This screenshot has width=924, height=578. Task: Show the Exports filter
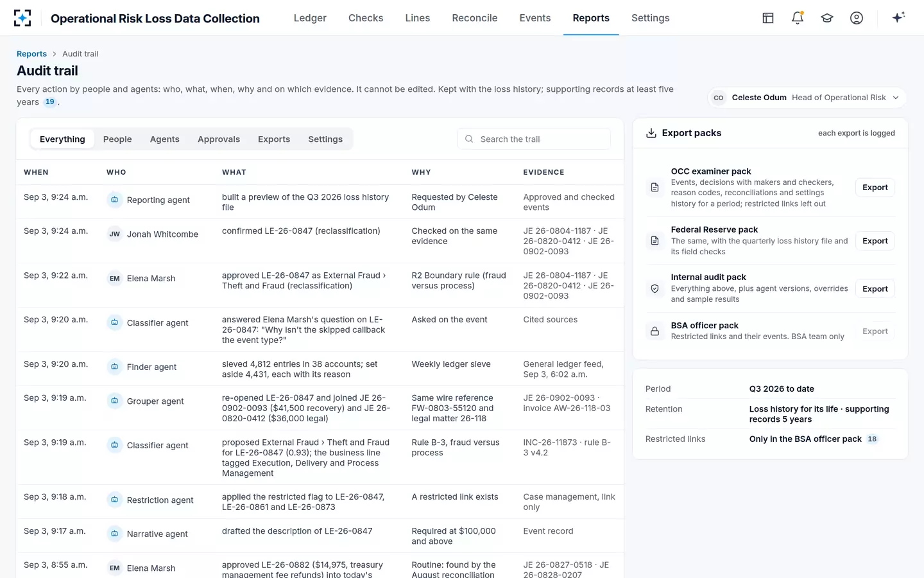coord(274,139)
